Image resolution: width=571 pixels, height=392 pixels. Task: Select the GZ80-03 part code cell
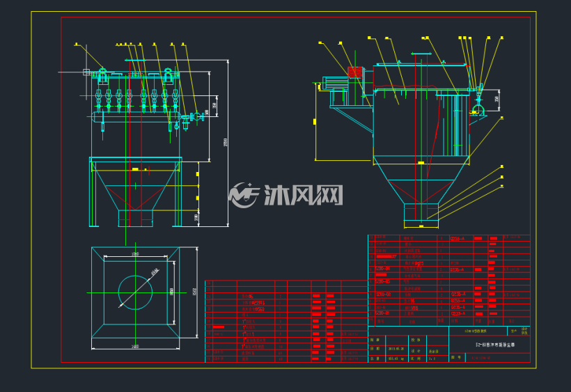tap(382, 282)
